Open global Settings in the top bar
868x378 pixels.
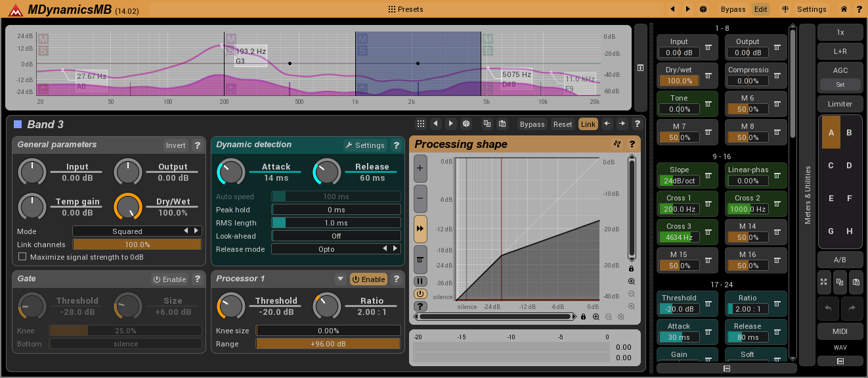point(812,9)
